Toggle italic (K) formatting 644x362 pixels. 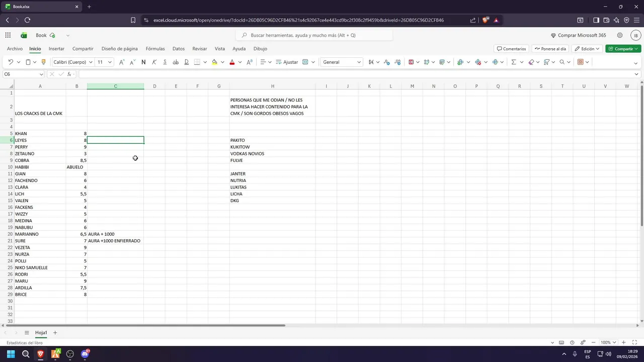(x=154, y=62)
